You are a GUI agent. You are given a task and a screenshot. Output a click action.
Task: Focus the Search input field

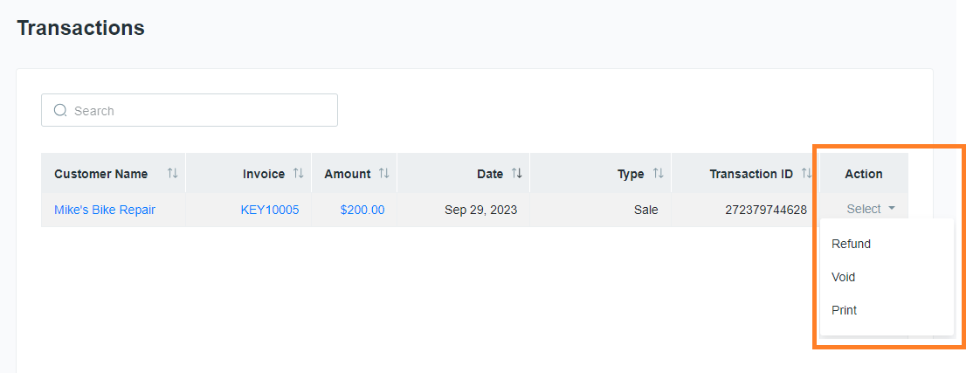click(190, 111)
